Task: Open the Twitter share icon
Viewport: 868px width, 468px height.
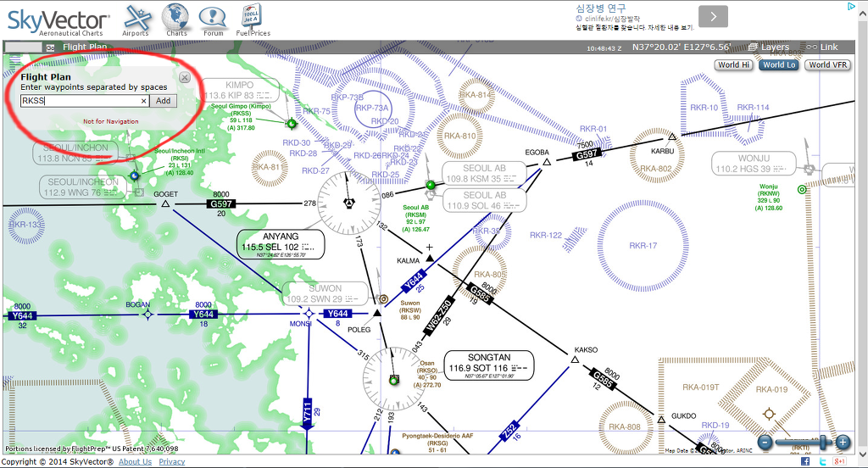Action: 822,461
